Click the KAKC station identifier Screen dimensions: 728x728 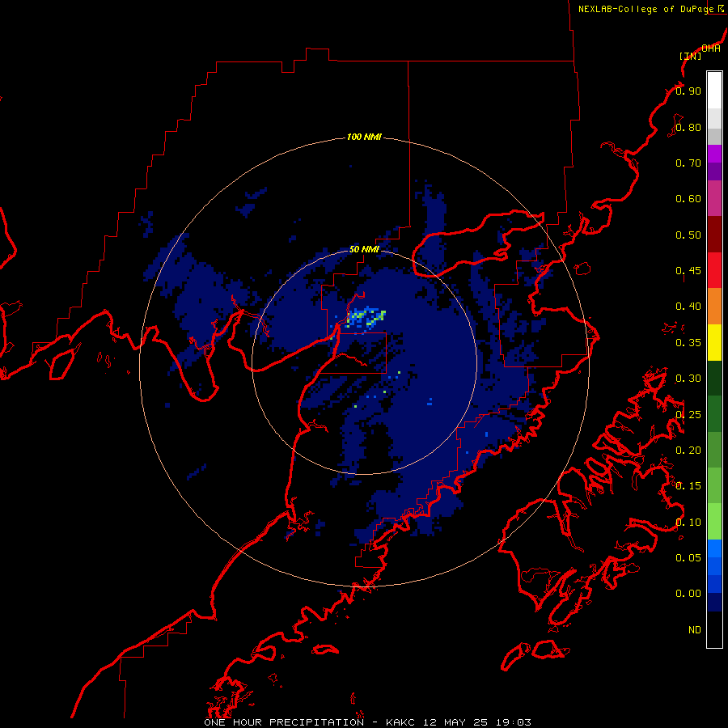(402, 722)
